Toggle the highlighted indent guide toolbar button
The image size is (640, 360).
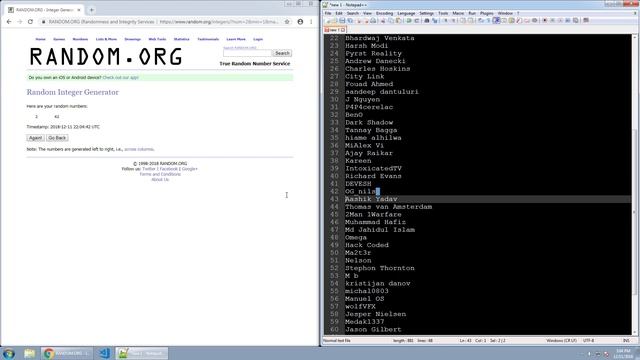(x=496, y=20)
